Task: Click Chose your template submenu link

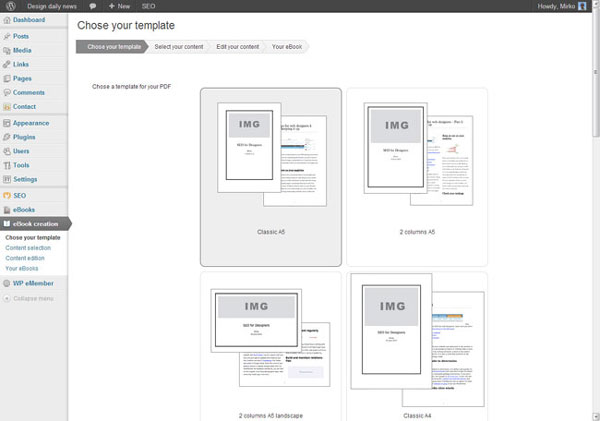Action: point(33,238)
